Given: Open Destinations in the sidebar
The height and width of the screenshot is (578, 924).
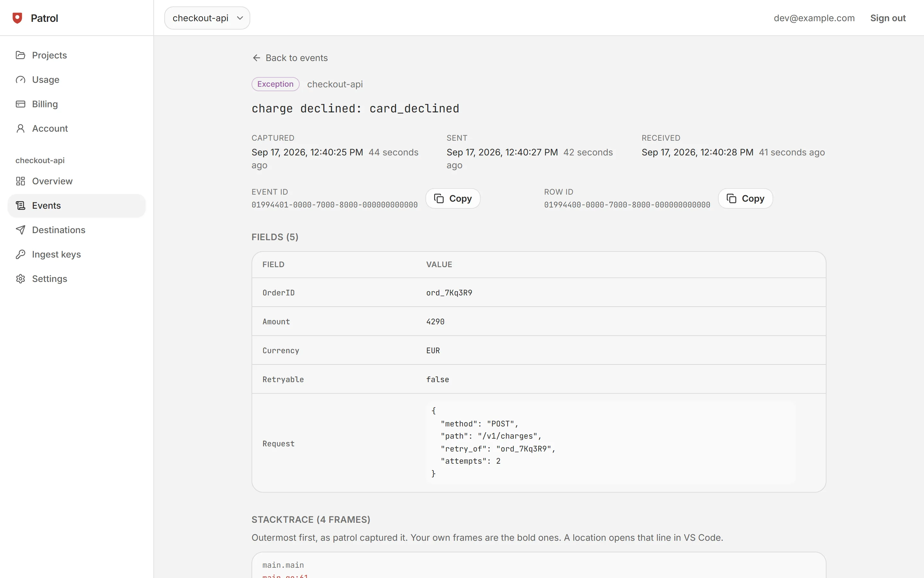Looking at the screenshot, I should [76, 230].
